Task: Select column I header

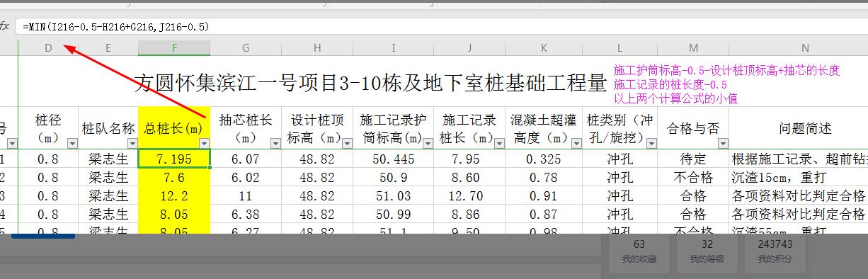Action: [394, 47]
